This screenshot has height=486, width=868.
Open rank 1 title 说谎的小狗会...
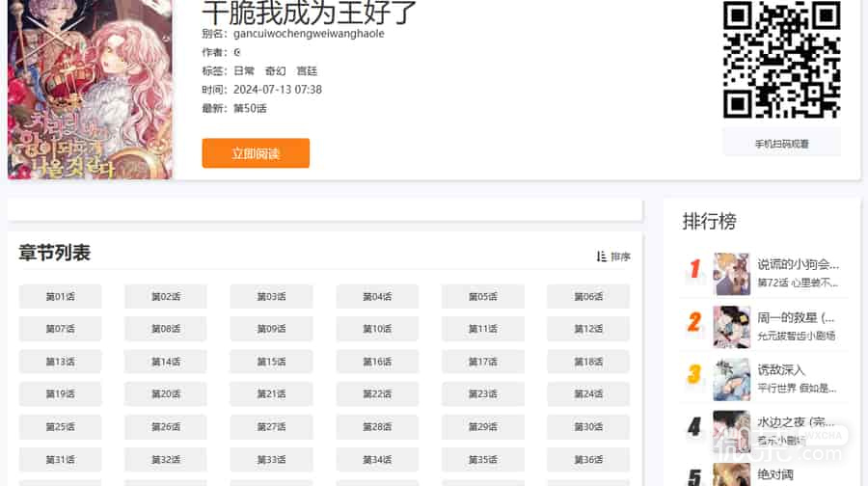tap(798, 264)
